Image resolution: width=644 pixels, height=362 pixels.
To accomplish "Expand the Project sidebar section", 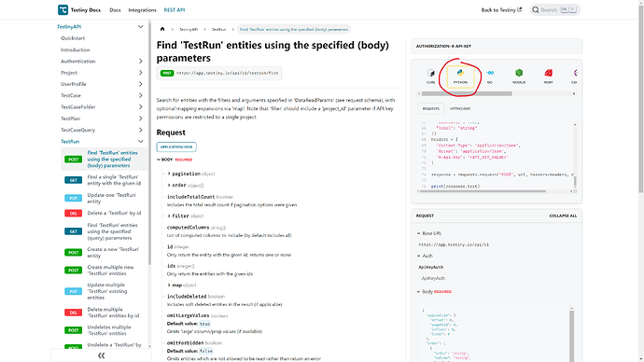I will pos(140,73).
